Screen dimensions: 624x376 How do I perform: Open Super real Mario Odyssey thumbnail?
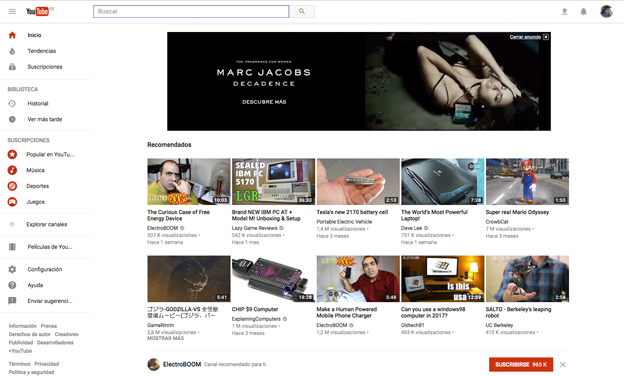[x=527, y=181]
